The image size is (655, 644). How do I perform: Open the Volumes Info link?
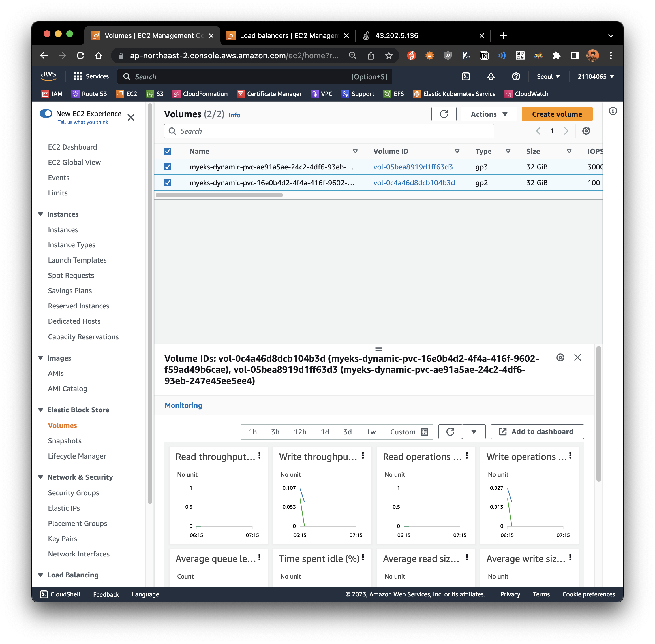(x=234, y=115)
